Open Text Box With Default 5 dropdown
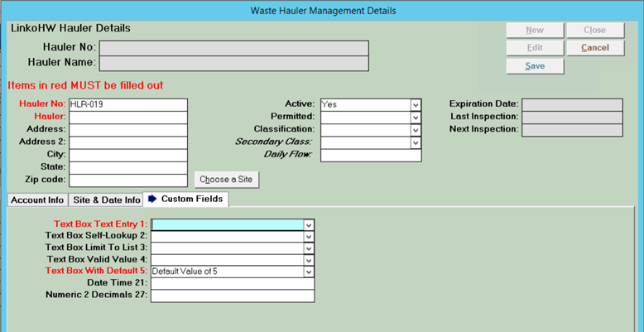 click(x=309, y=272)
